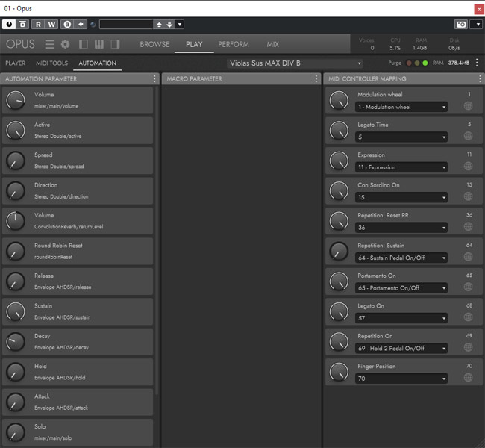Open the Opus hamburger main menu

click(x=49, y=44)
